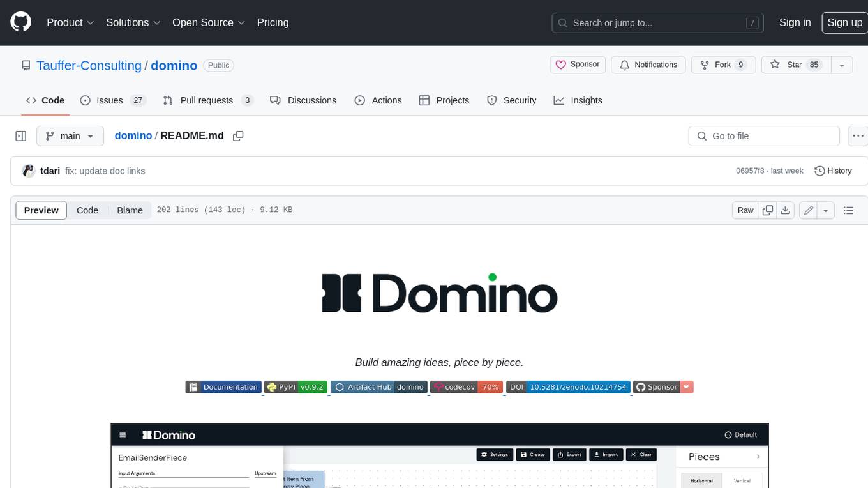Open the DOI zenodo badge
Viewport: 868px width, 488px height.
click(569, 387)
